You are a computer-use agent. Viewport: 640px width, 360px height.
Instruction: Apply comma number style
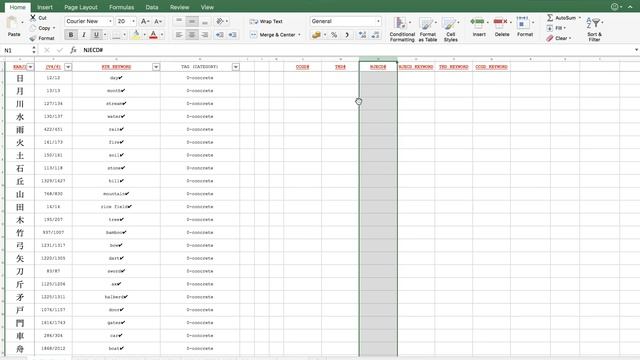(347, 35)
